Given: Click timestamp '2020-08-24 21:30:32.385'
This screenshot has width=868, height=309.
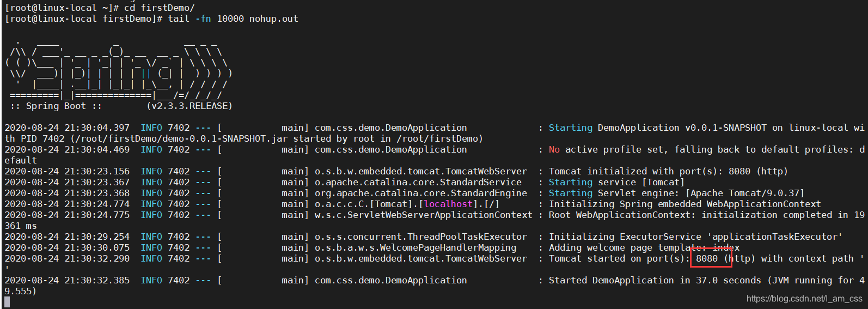Looking at the screenshot, I should coord(67,280).
